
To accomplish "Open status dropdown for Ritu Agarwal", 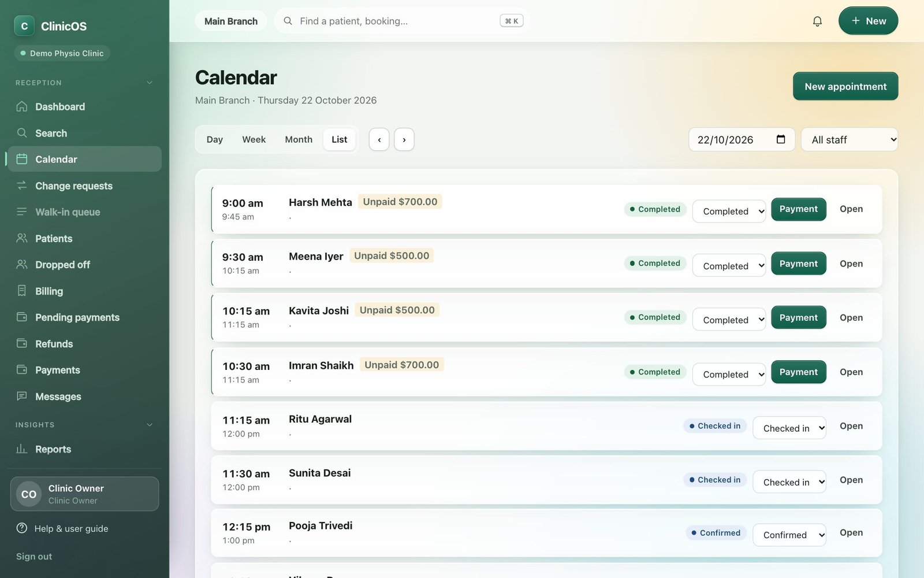I will point(789,428).
